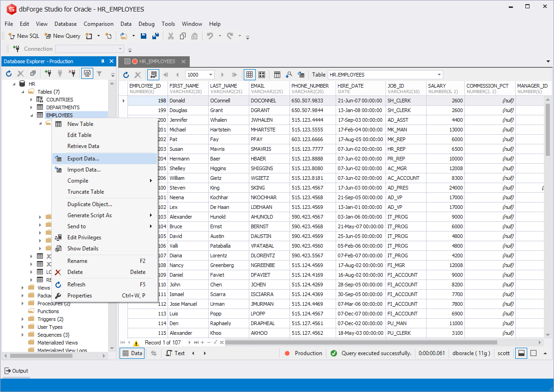Toggle the Grid View mode in data grid
The width and height of the screenshot is (554, 392).
click(x=249, y=74)
